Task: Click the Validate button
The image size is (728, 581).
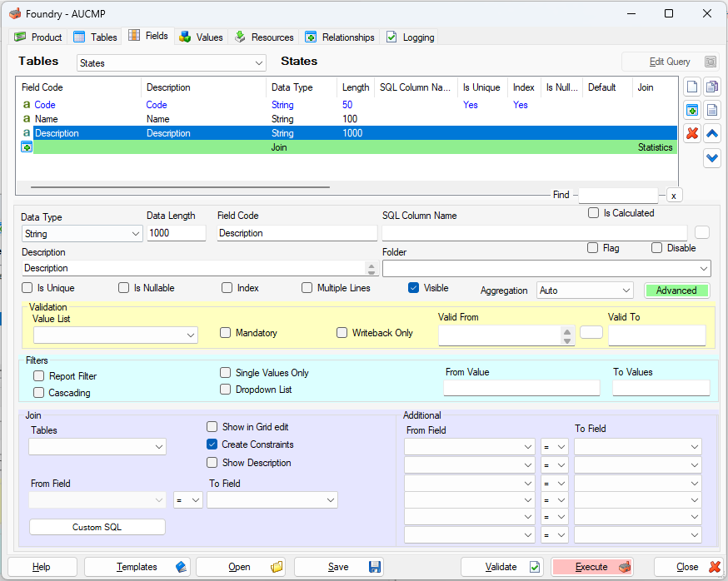Action: point(501,567)
